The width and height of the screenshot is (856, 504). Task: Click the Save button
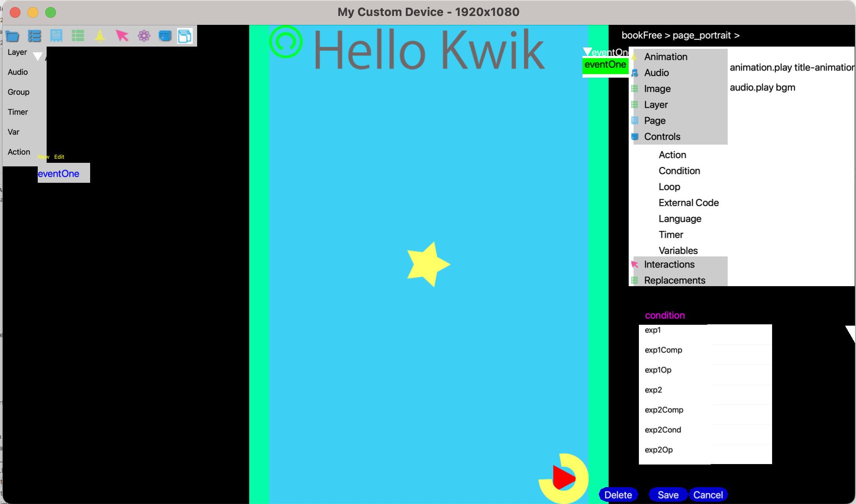pos(668,495)
